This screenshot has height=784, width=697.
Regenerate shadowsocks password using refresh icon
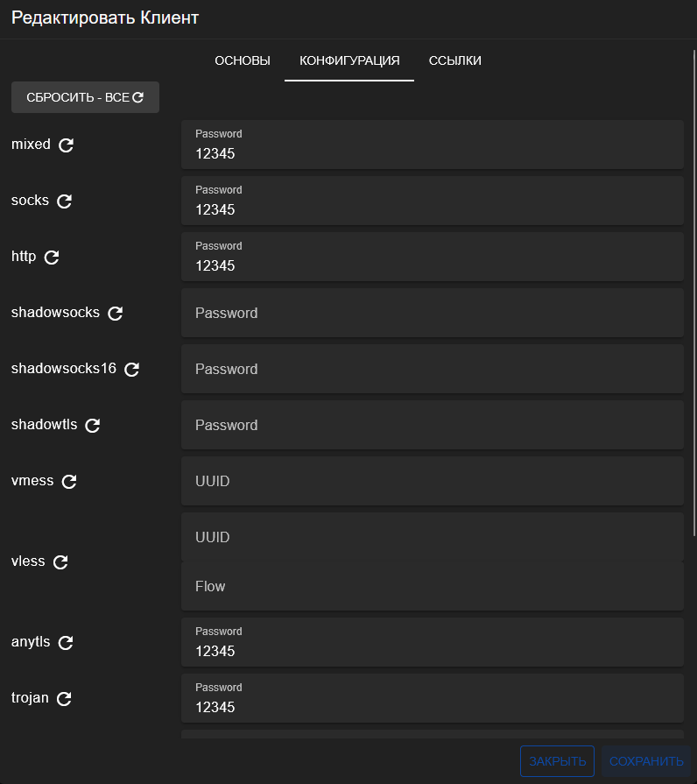coord(115,314)
